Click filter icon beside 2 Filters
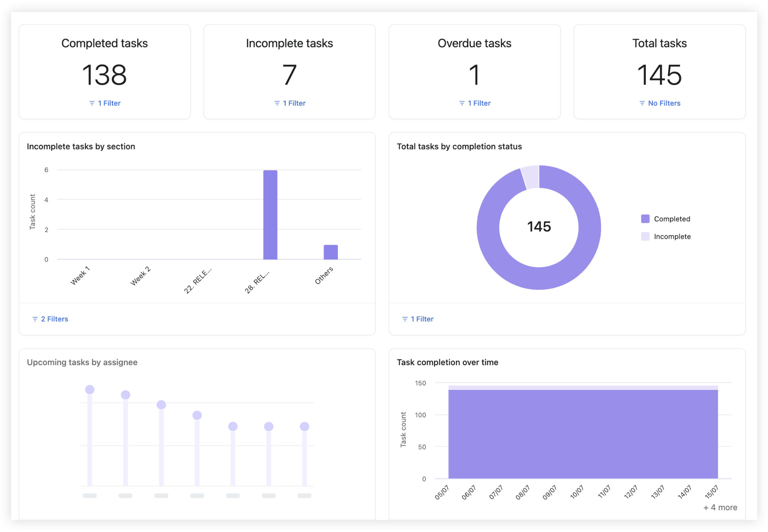 pyautogui.click(x=35, y=319)
